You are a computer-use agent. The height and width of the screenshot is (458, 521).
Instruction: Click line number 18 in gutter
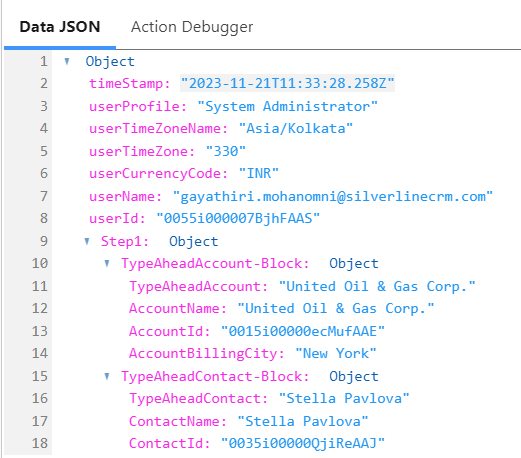point(40,443)
